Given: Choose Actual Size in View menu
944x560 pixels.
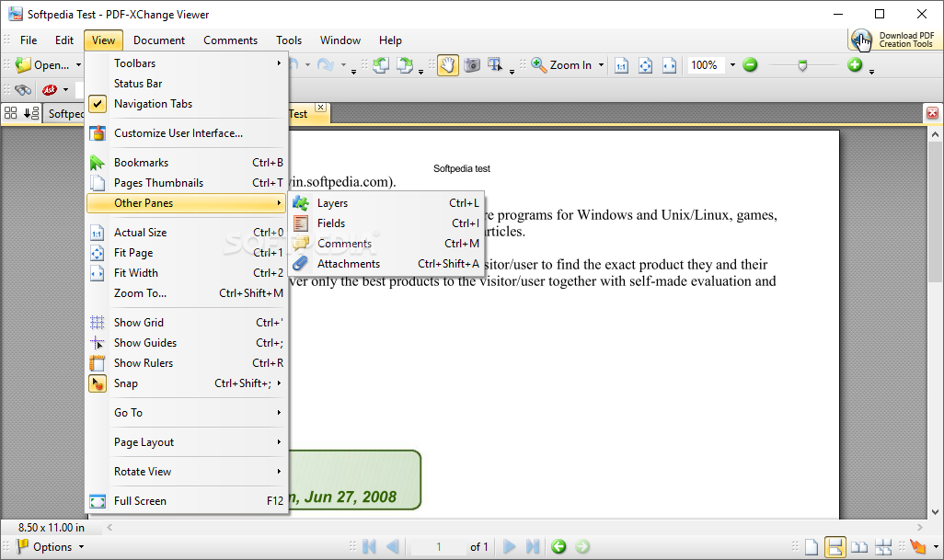Looking at the screenshot, I should [x=187, y=232].
